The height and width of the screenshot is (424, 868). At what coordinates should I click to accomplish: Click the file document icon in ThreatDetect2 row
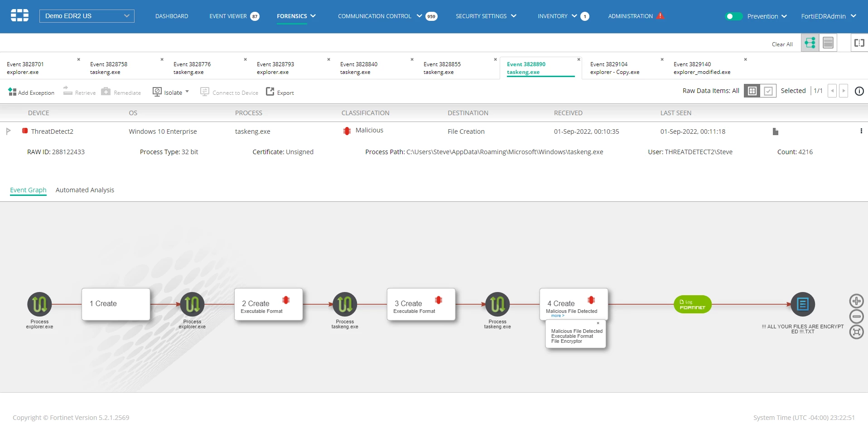775,132
